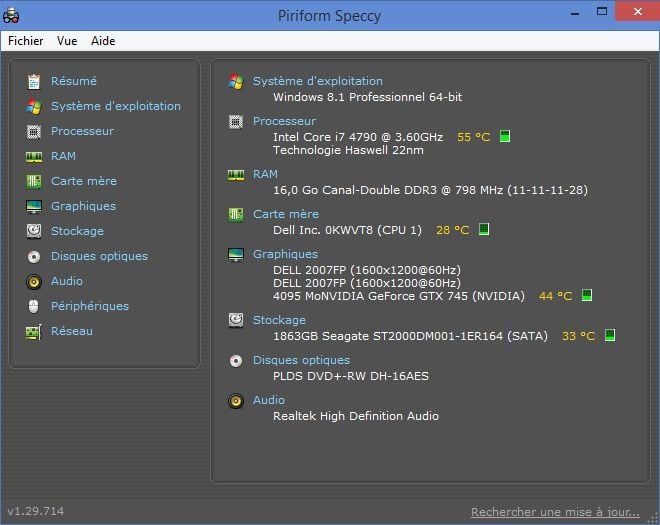Click the speaker icon next to Audio heading in summary
The height and width of the screenshot is (525, 660).
(236, 401)
